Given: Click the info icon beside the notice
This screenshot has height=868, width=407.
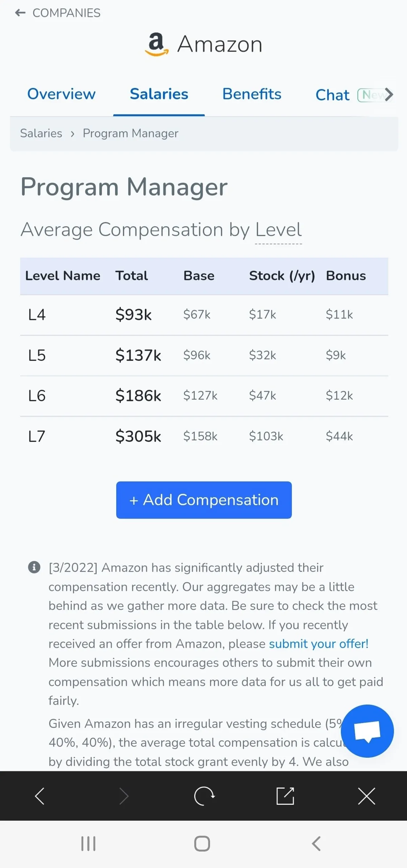Looking at the screenshot, I should click(x=34, y=567).
